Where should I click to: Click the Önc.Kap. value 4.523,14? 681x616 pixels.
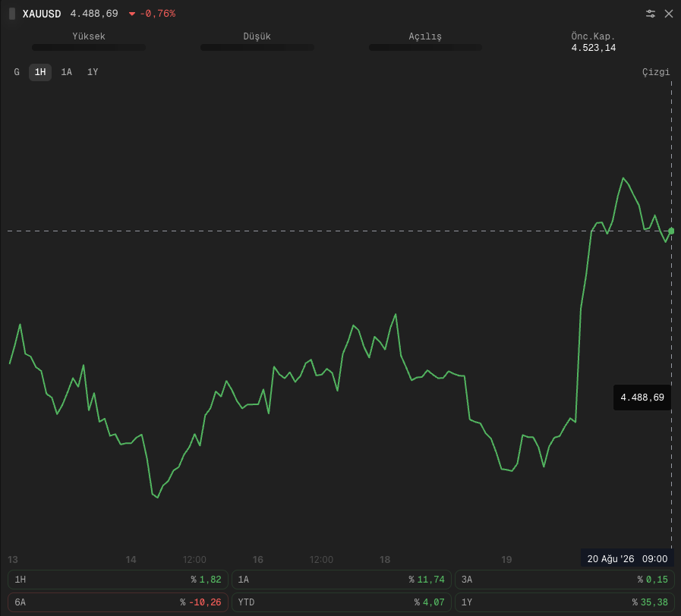tap(593, 48)
